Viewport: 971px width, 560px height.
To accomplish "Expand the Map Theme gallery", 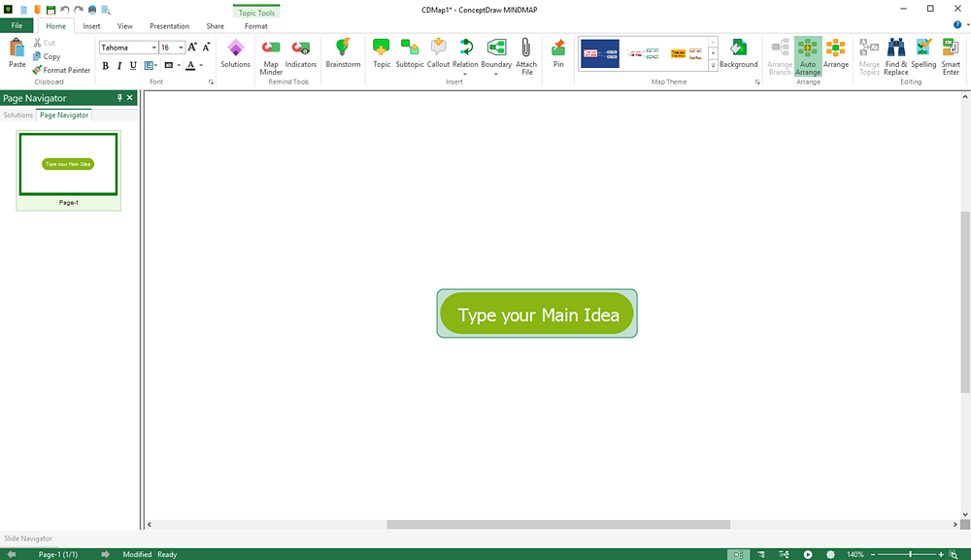I will pyautogui.click(x=713, y=66).
